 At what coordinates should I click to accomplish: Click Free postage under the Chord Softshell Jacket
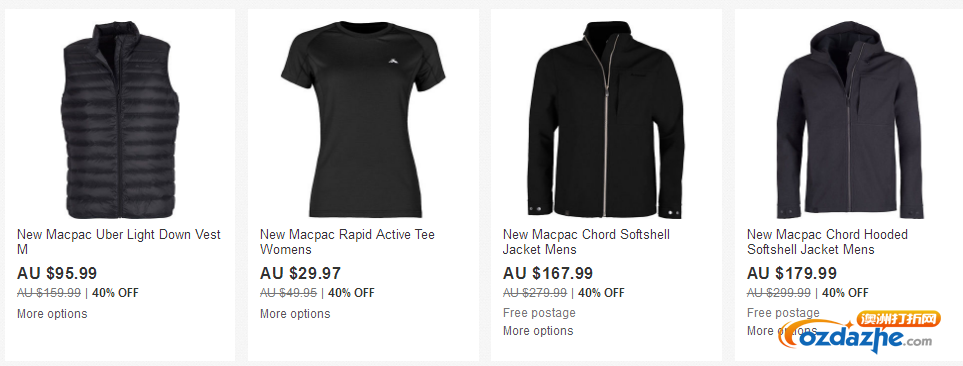click(539, 313)
